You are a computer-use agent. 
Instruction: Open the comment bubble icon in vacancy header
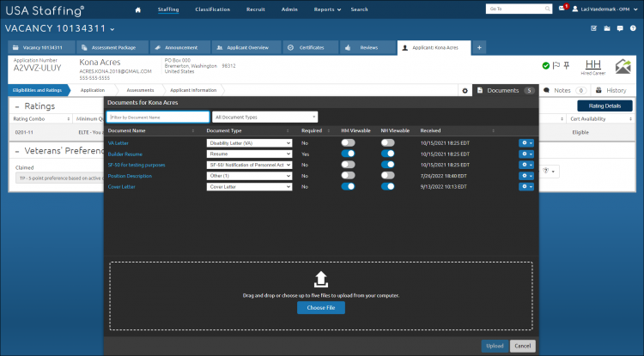click(620, 28)
